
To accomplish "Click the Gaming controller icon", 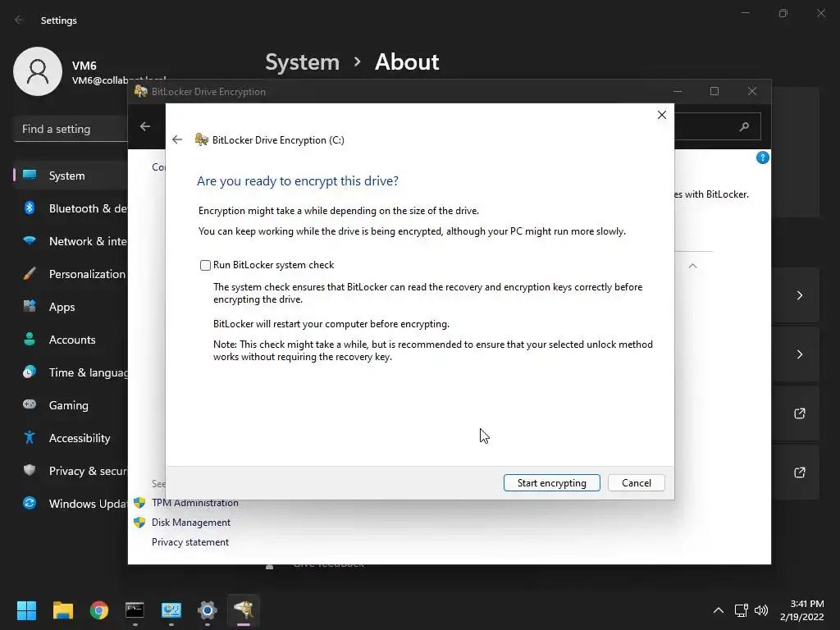I will (30, 404).
